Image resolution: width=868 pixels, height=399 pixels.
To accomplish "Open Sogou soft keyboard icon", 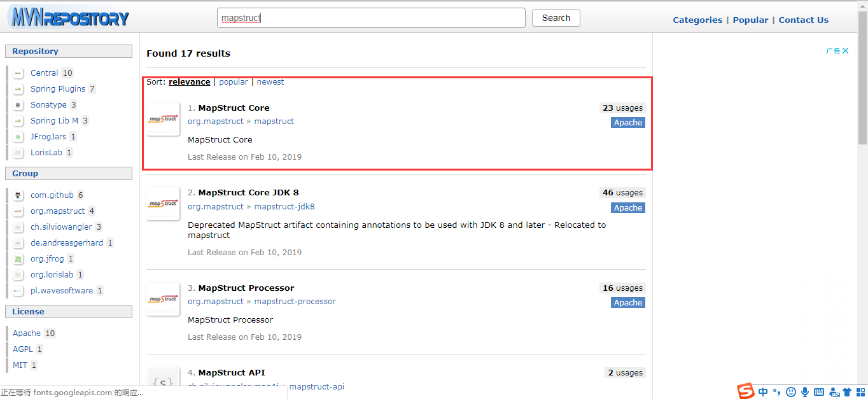I will point(819,392).
